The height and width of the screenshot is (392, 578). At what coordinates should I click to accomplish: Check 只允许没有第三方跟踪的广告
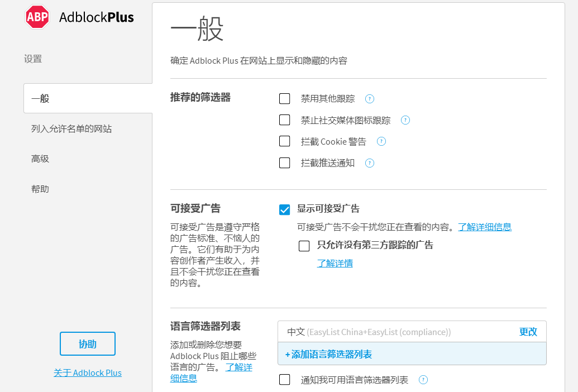coord(304,246)
